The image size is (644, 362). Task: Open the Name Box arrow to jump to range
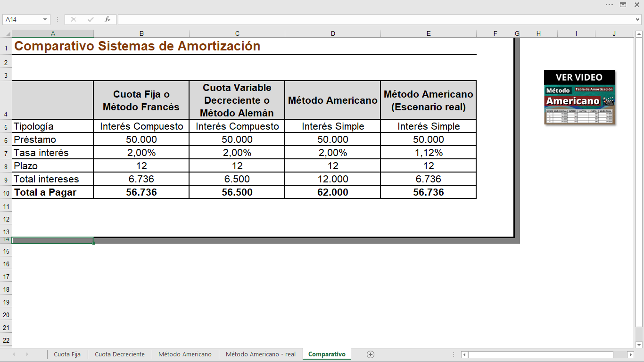[x=45, y=19]
